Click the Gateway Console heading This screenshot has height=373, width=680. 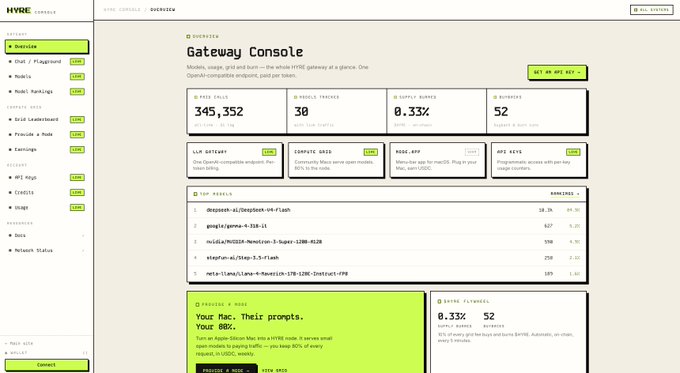[x=245, y=52]
